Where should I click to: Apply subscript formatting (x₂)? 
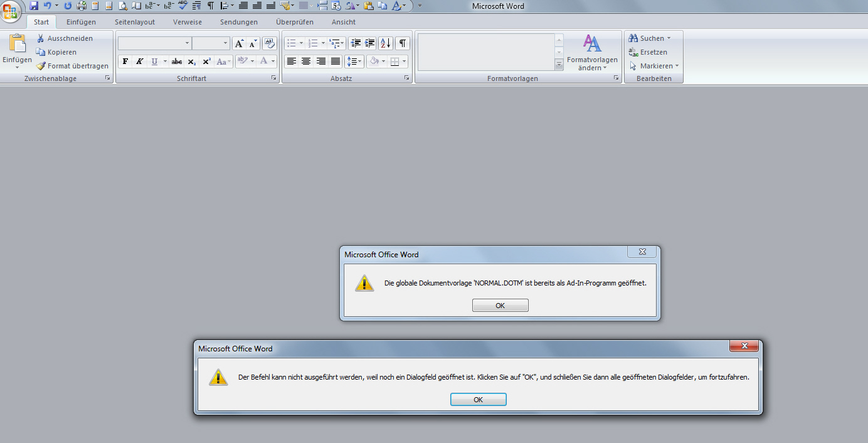(x=192, y=61)
